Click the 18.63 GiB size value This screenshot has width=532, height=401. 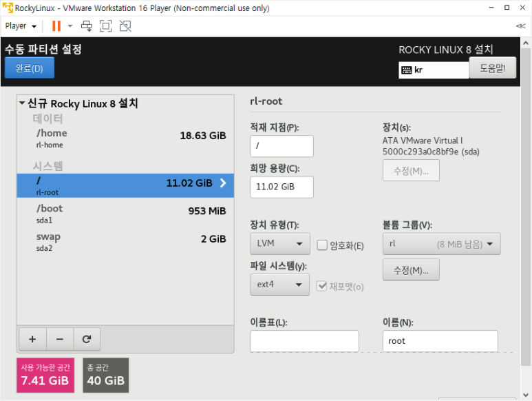point(203,136)
